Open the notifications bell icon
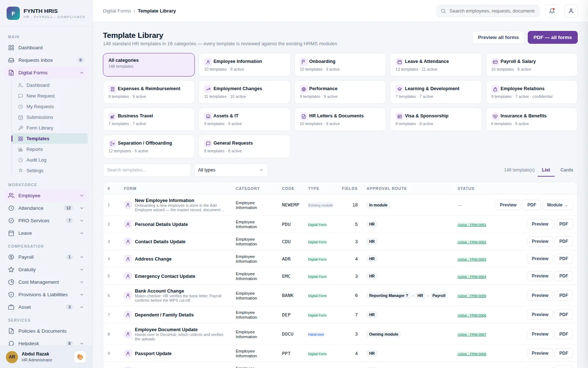 click(552, 11)
